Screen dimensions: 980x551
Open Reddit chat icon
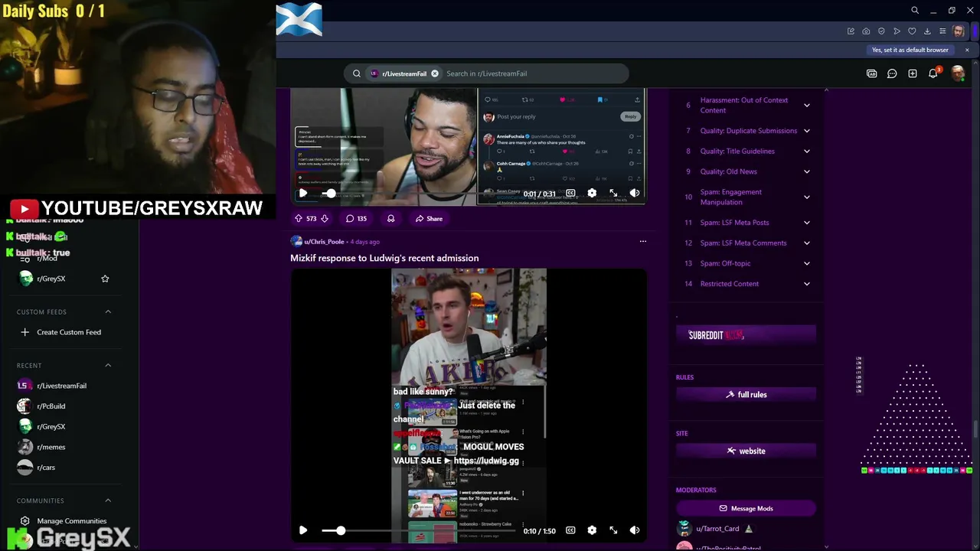point(892,73)
